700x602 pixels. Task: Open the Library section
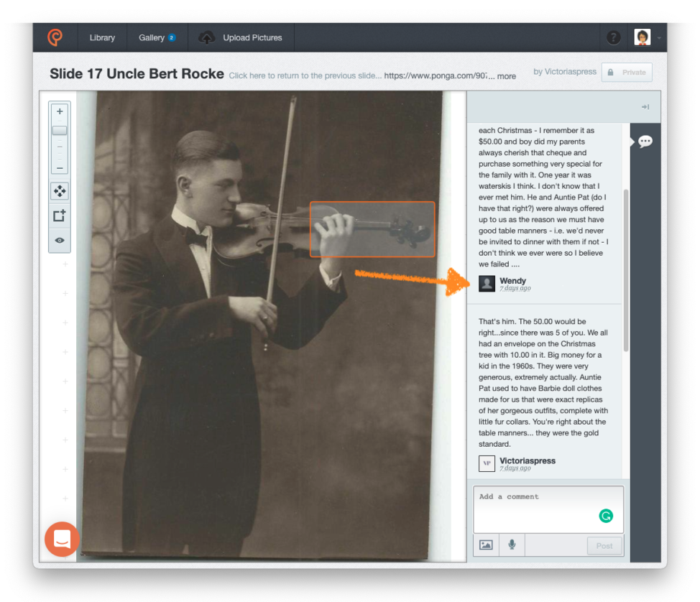pyautogui.click(x=102, y=37)
